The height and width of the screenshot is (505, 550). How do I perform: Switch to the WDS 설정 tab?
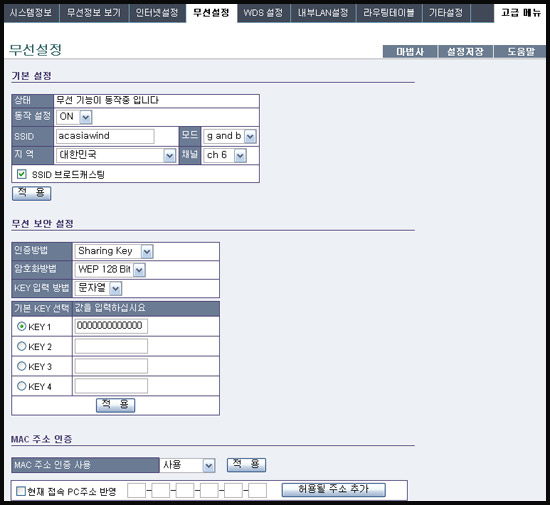pos(263,13)
